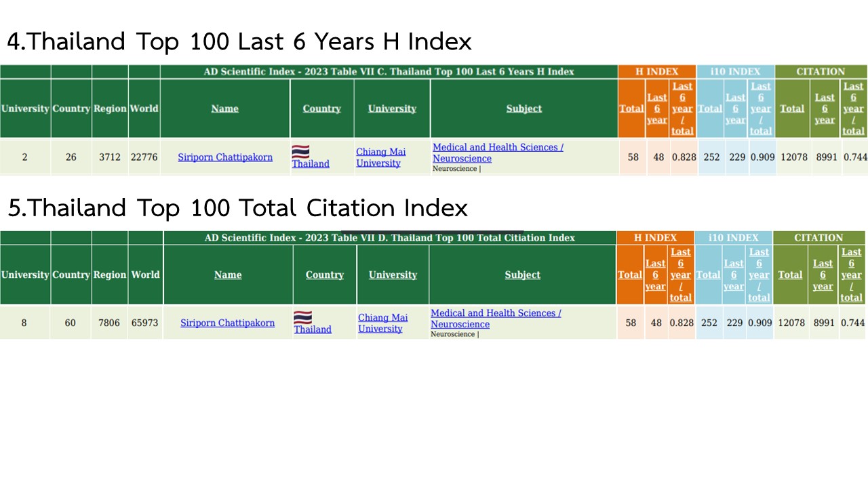Image resolution: width=868 pixels, height=488 pixels.
Task: Select i10 ratio 0.909 in Table VII D
Action: (760, 323)
